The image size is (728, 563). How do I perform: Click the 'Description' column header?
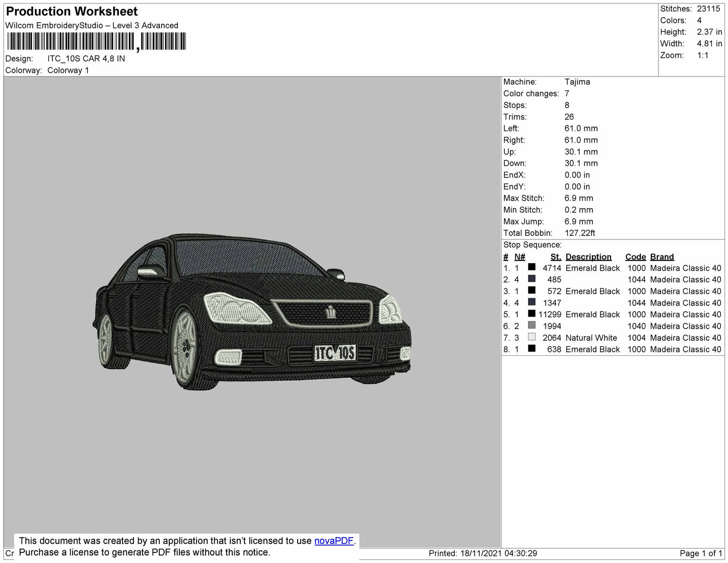[588, 257]
